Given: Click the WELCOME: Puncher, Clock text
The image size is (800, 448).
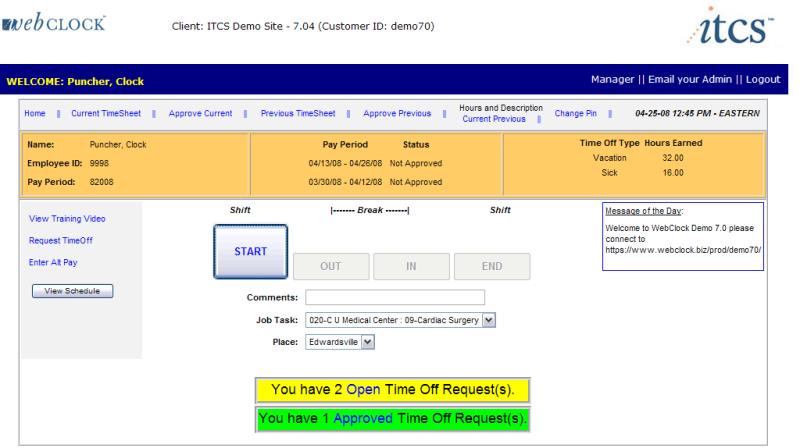Looking at the screenshot, I should [75, 82].
